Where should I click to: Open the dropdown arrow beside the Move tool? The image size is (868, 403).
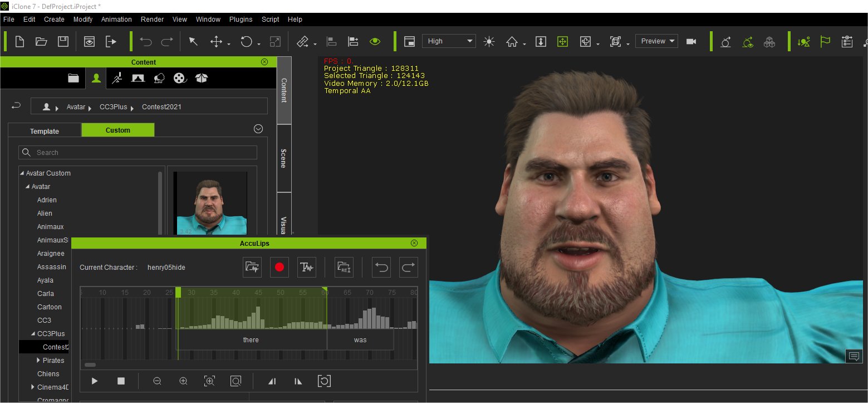tap(228, 44)
